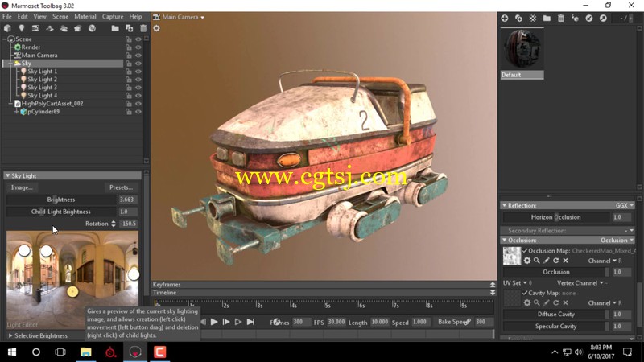Open viewport settings gear icon
The height and width of the screenshot is (362, 644).
tap(156, 28)
